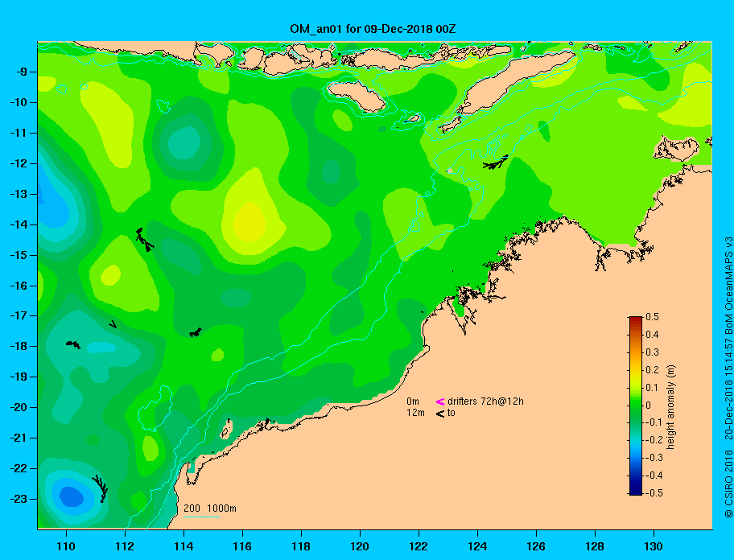Click latitude axis label '-22'

(20, 469)
